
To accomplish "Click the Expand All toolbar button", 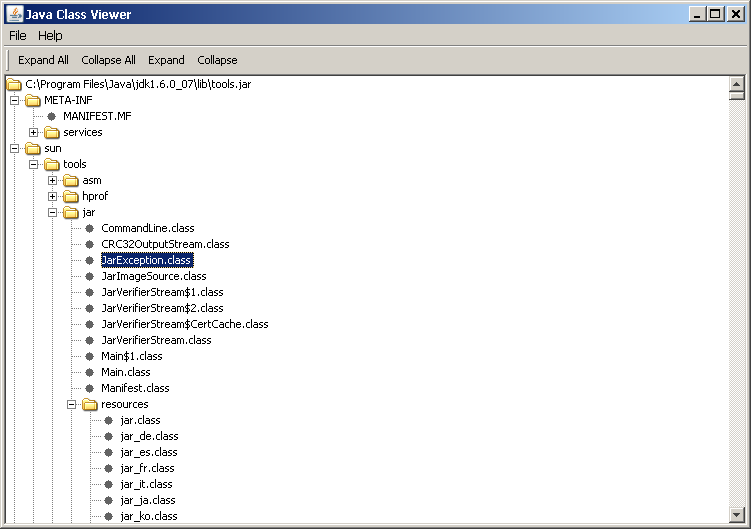I will point(43,60).
